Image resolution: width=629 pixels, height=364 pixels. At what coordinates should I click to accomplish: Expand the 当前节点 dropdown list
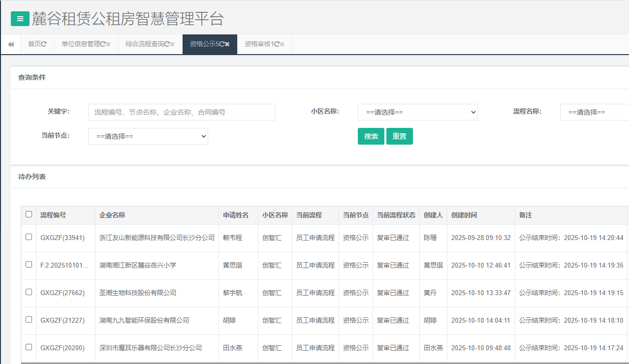pos(148,136)
